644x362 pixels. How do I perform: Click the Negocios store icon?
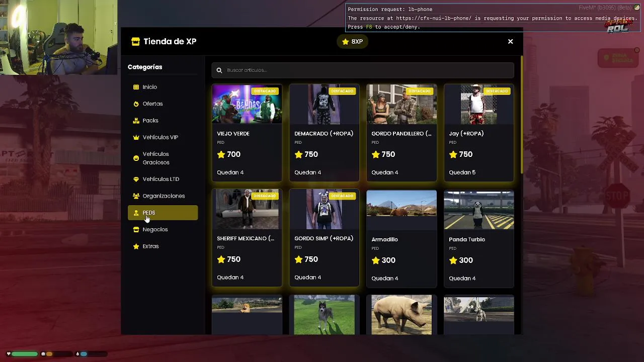tap(136, 229)
